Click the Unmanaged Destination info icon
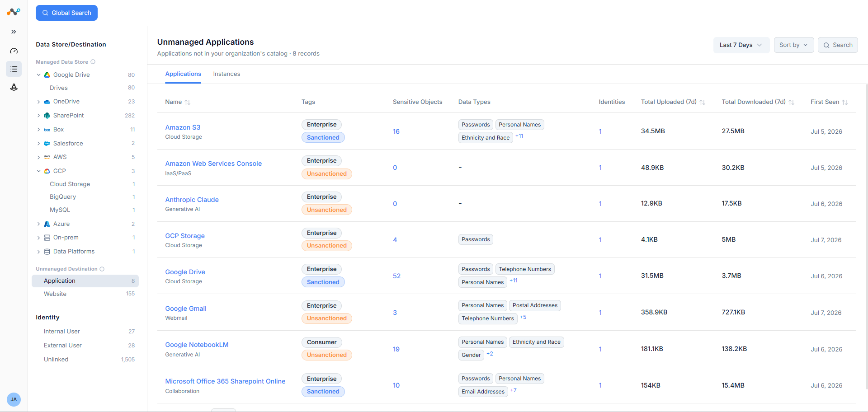 (x=102, y=269)
